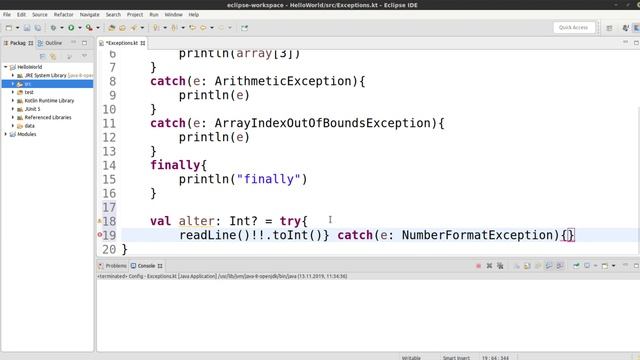
Task: Click the Run External Tools icon
Action: [x=89, y=28]
